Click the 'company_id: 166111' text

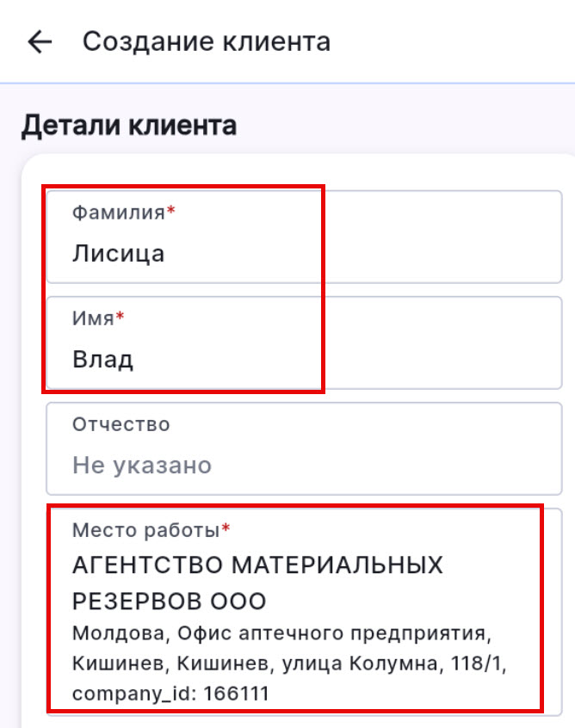point(170,693)
